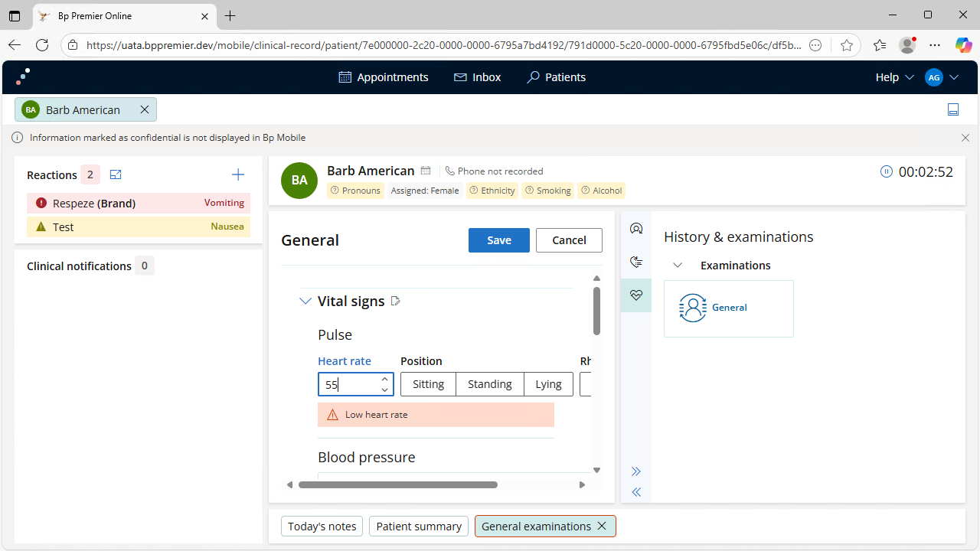Select Lying pulse position
Viewport: 980px width, 551px height.
548,384
